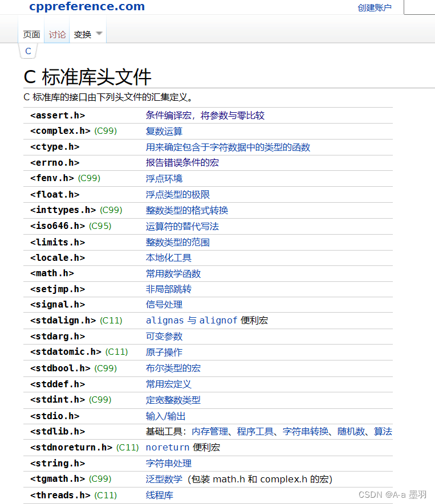The height and width of the screenshot is (504, 435).
Task: Click the noreturn link in stdnoreturn row
Action: click(168, 448)
